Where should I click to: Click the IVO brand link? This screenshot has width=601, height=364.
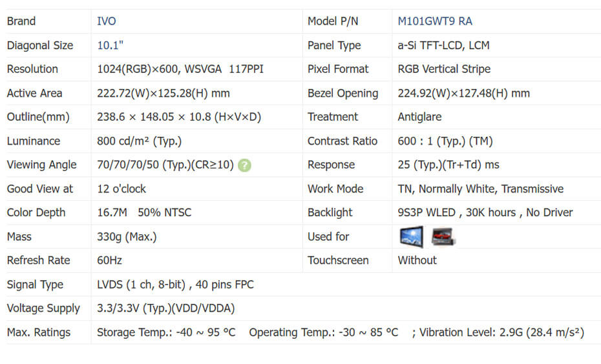[107, 21]
